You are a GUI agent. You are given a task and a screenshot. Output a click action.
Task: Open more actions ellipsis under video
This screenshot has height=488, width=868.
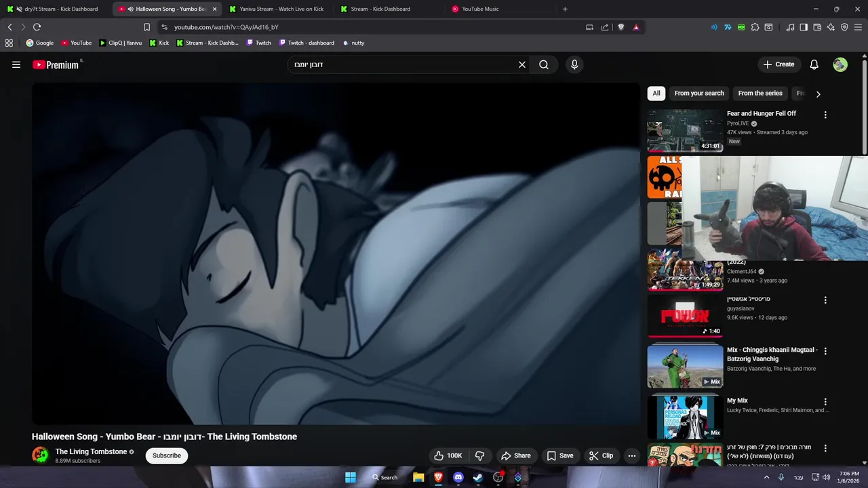pyautogui.click(x=632, y=455)
